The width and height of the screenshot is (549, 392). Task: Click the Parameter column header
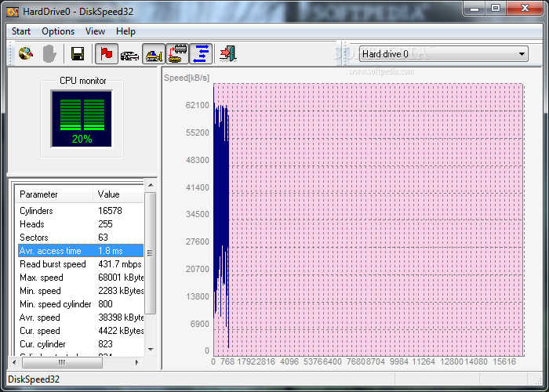coord(54,194)
